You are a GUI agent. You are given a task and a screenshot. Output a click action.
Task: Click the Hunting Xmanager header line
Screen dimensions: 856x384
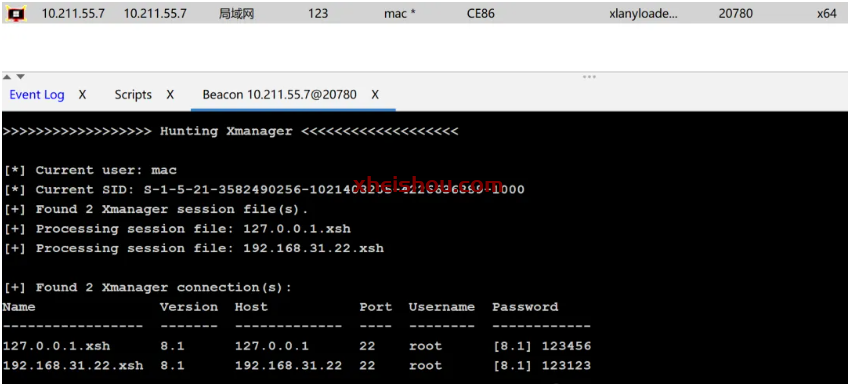[230, 132]
